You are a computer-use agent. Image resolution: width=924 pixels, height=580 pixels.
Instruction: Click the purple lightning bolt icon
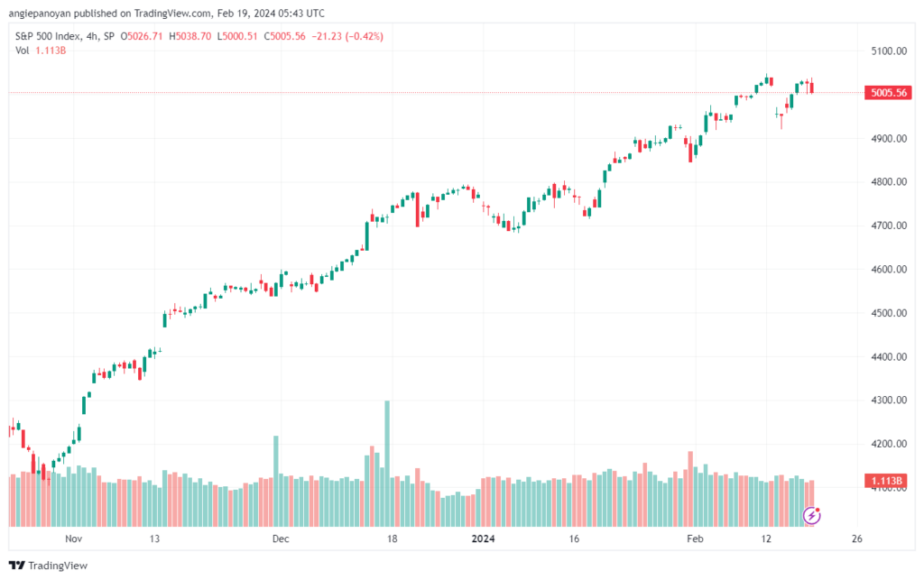(x=812, y=516)
